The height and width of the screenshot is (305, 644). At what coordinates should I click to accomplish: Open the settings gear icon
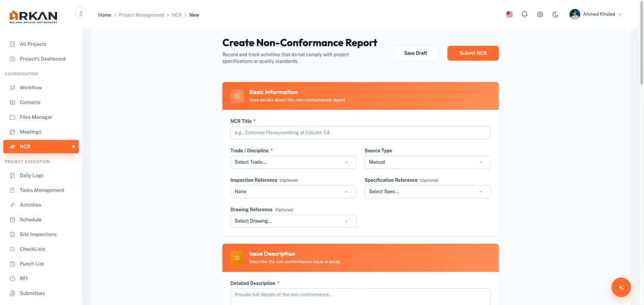tap(540, 14)
